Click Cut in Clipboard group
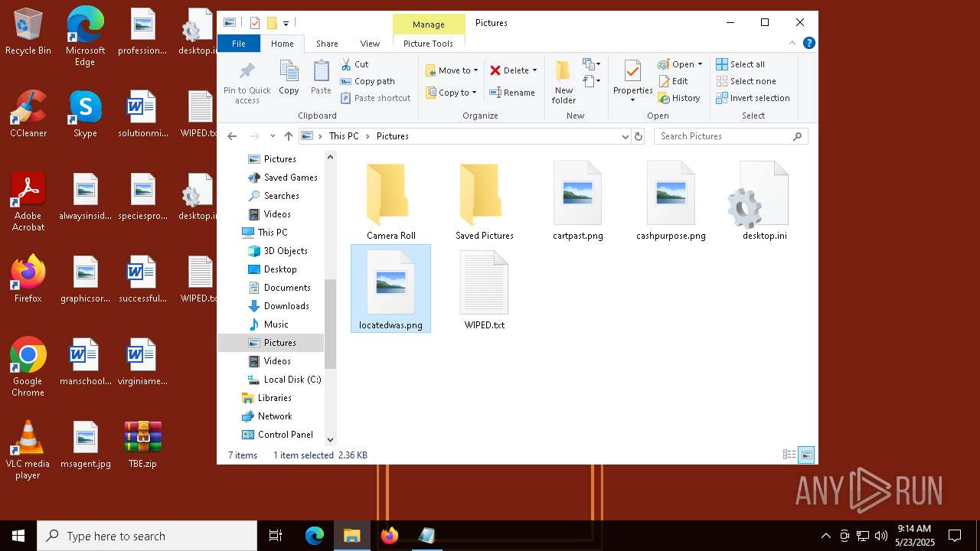 [354, 64]
